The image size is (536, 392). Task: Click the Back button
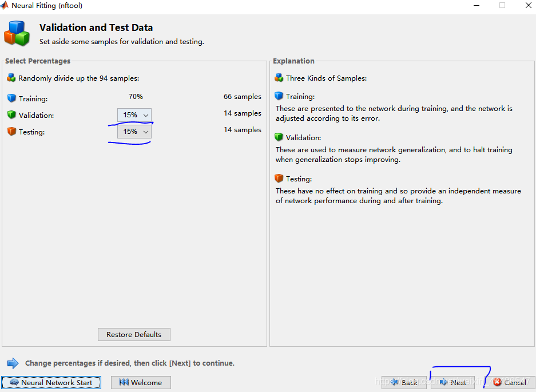pos(404,382)
